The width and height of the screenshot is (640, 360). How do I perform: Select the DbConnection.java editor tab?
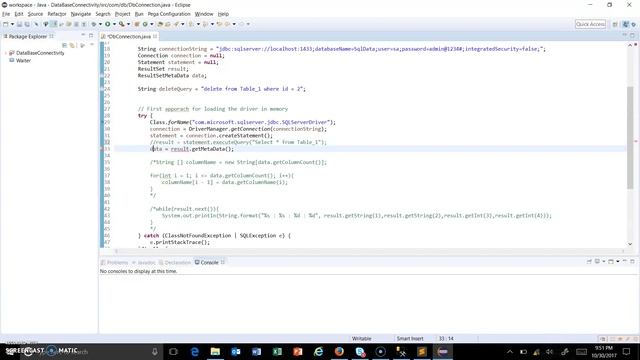(129, 36)
